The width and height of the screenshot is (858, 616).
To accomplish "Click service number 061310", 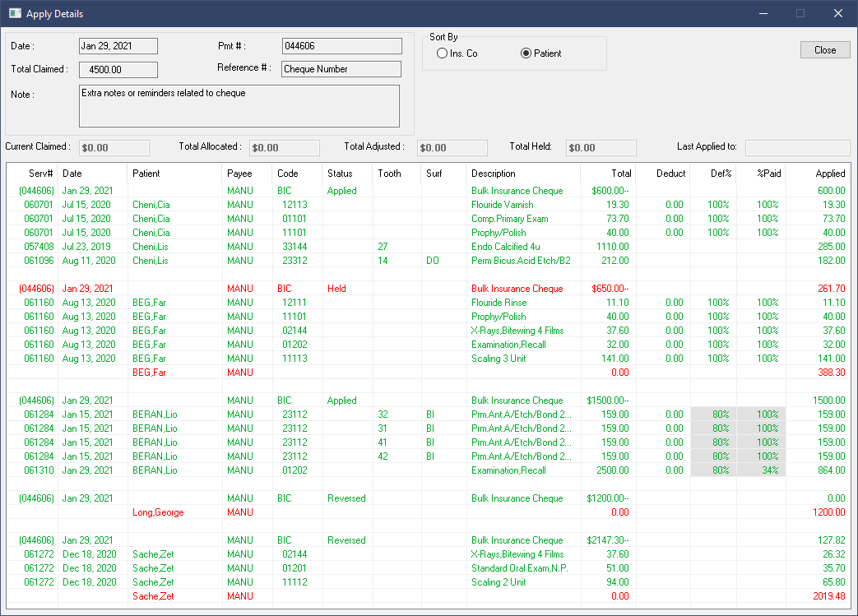I will pyautogui.click(x=39, y=470).
